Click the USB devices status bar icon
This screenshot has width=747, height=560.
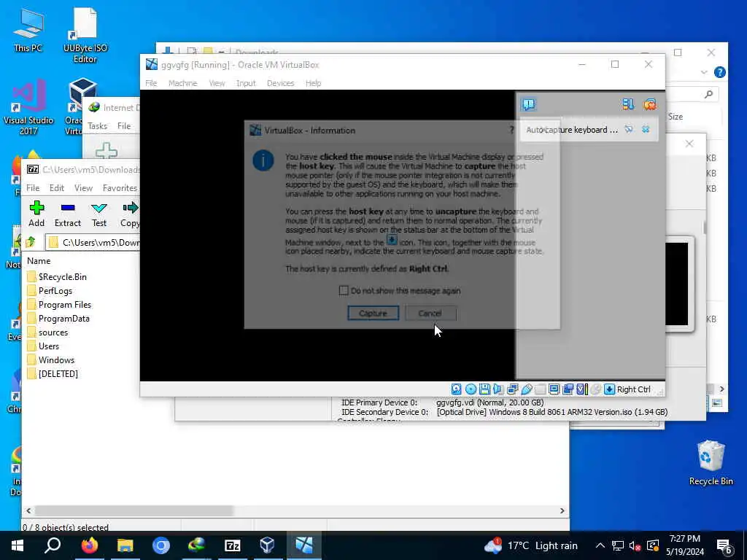[527, 389]
